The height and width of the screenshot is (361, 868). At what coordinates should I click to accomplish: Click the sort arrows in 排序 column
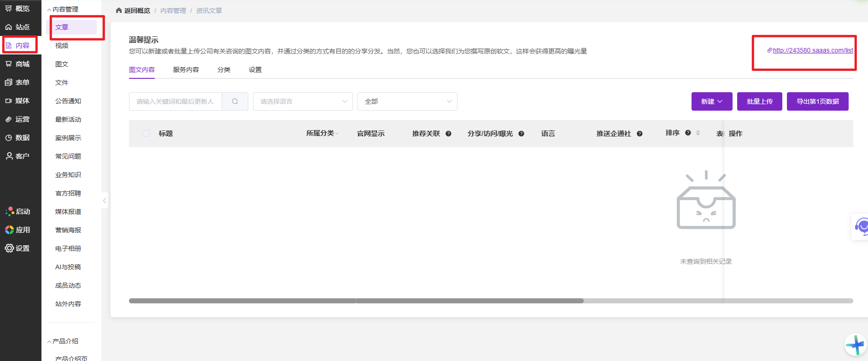pos(698,133)
